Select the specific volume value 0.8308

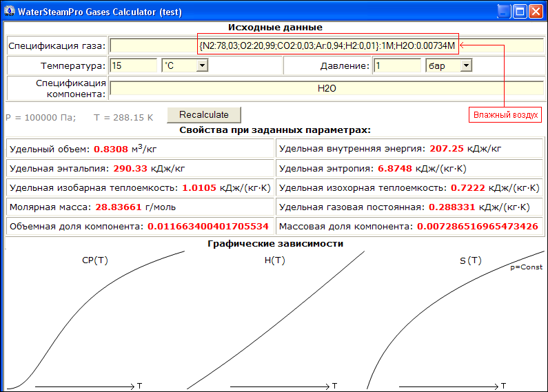tap(111, 149)
